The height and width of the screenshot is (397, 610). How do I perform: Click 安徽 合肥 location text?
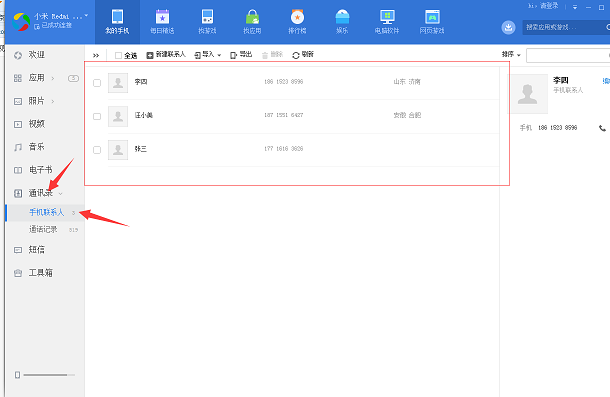click(x=407, y=115)
